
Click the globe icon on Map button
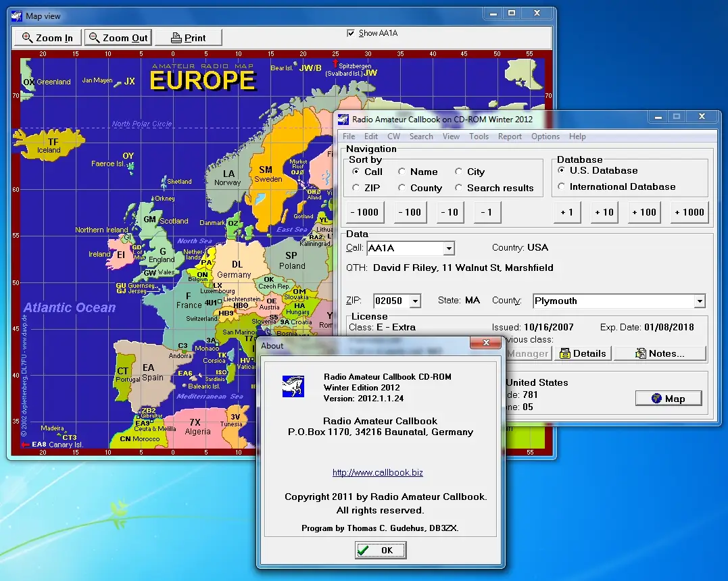click(656, 398)
